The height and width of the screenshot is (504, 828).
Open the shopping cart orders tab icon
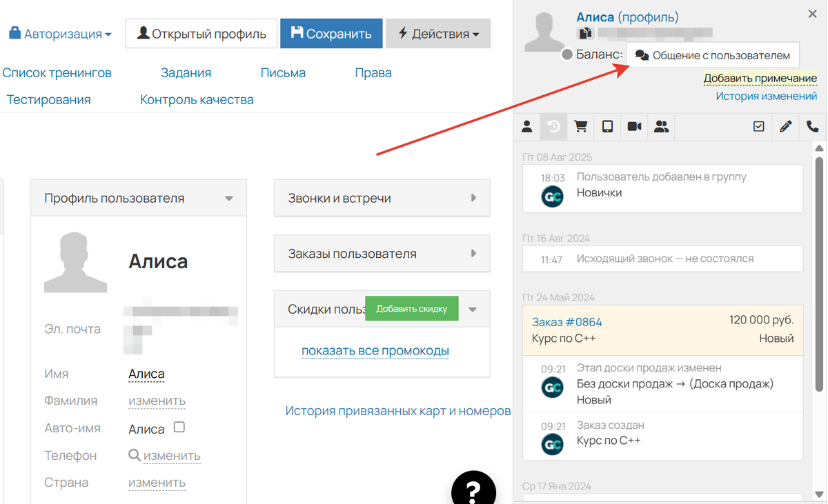pyautogui.click(x=581, y=127)
